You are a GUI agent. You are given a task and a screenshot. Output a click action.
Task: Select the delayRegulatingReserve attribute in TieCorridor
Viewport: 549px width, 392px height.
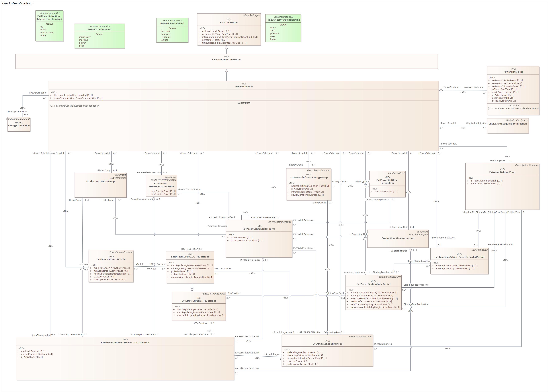point(197,310)
